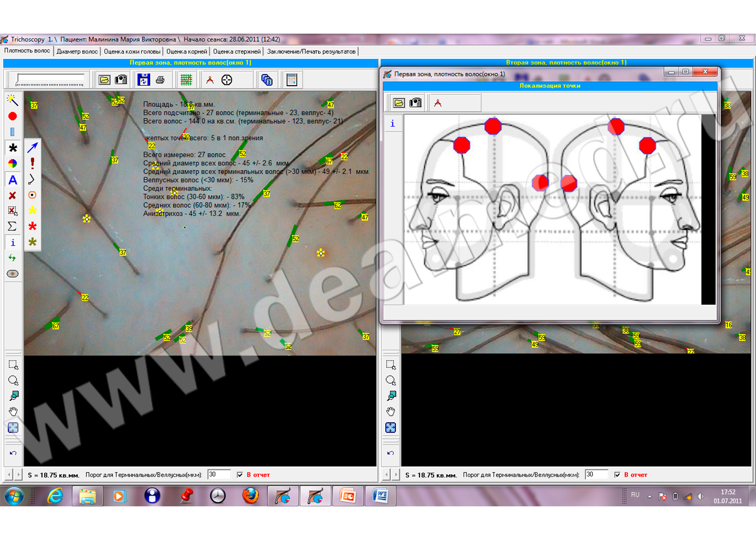Viewport: 756px width, 540px height.
Task: Click red occipital point on right head
Action: coord(569,183)
